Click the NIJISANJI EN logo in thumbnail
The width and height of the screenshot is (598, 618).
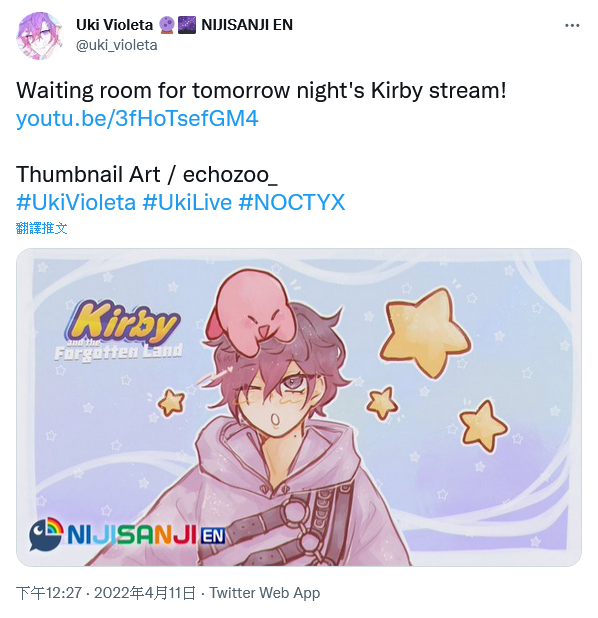tap(127, 534)
